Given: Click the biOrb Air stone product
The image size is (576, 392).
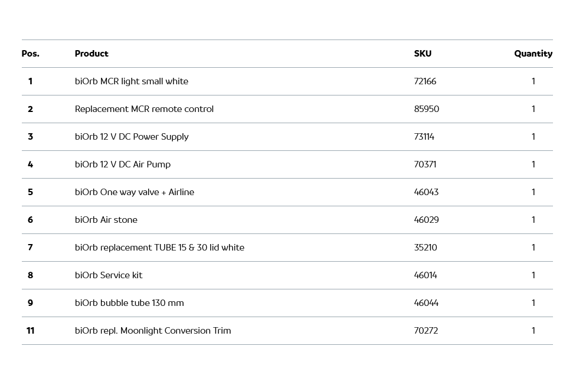Looking at the screenshot, I should [106, 220].
